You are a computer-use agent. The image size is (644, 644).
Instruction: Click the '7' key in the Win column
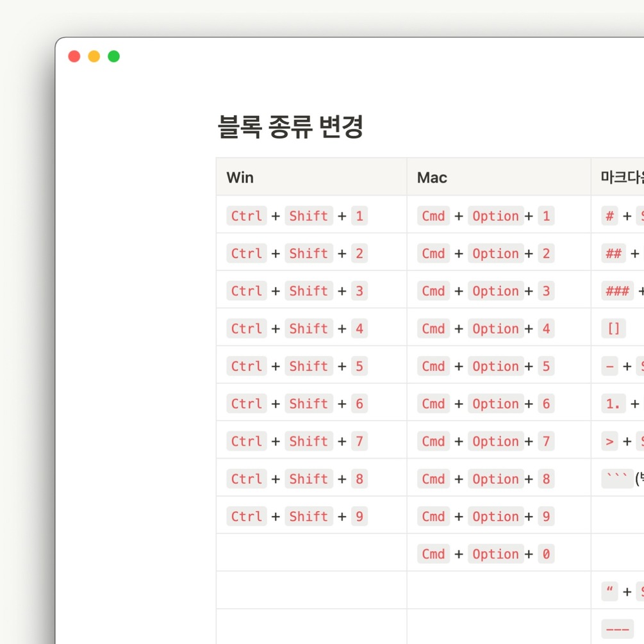pyautogui.click(x=359, y=441)
